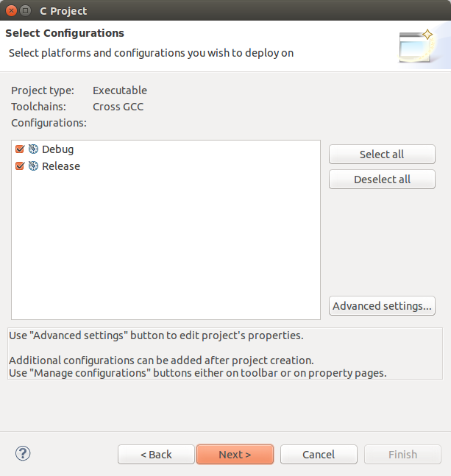Proceed with the Next button
The height and width of the screenshot is (476, 451).
point(235,455)
